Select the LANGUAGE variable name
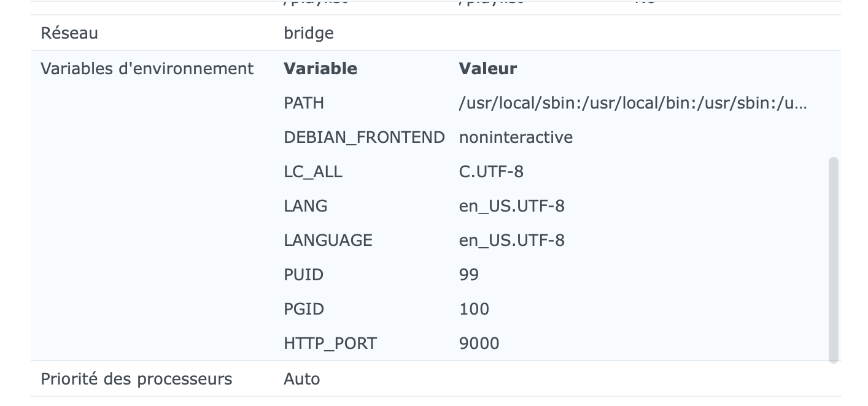 pos(328,240)
